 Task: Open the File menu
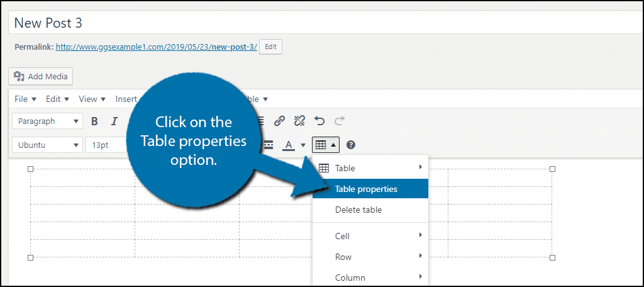[x=25, y=99]
